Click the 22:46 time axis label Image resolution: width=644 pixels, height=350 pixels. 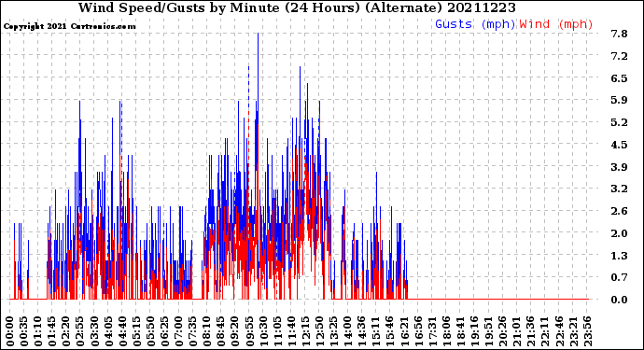(x=559, y=331)
